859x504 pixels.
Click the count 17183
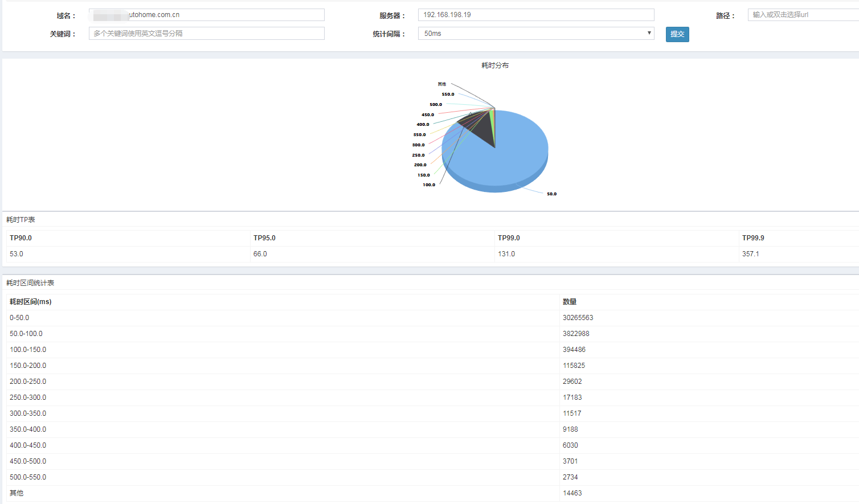572,398
